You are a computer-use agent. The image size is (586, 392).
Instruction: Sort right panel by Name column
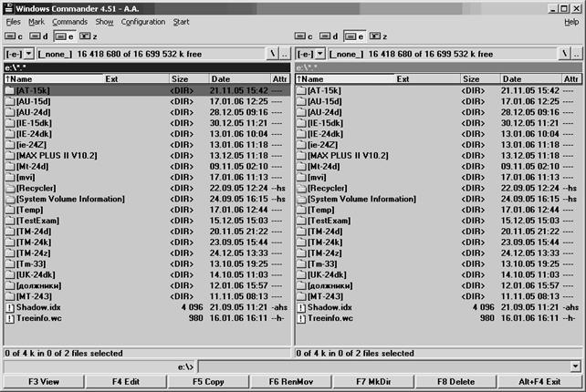tap(345, 79)
